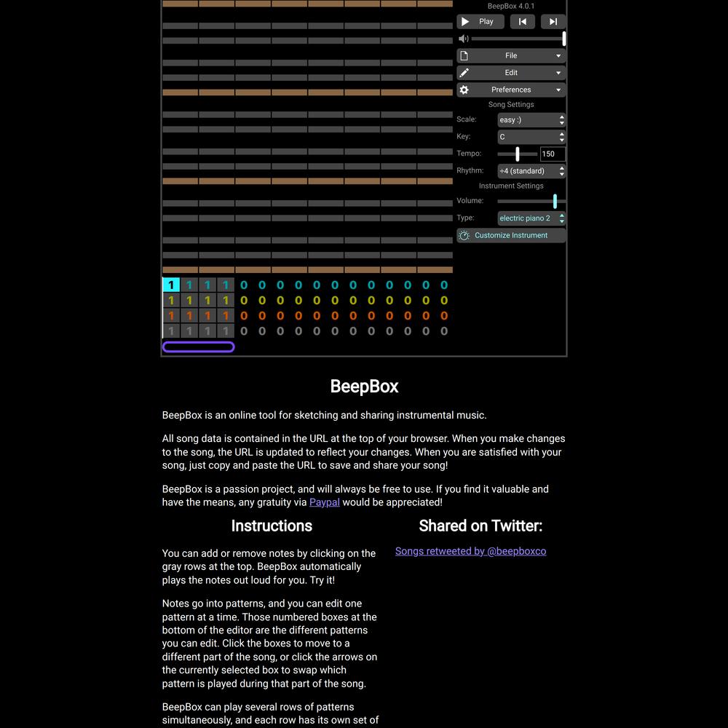Open the Preferences menu

tap(511, 90)
